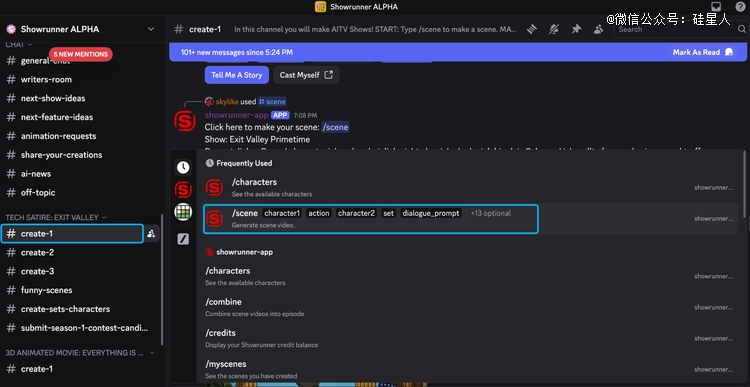
Task: Click the invite people icon beside create-1
Action: pyautogui.click(x=151, y=234)
